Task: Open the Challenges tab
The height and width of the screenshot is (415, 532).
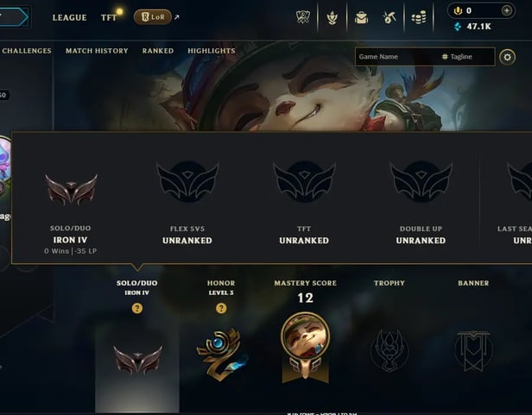Action: tap(27, 51)
